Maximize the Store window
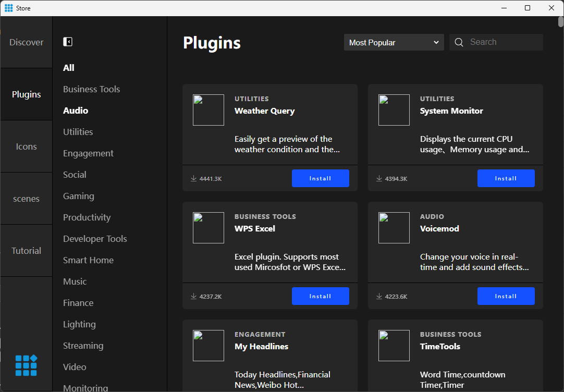 click(528, 8)
